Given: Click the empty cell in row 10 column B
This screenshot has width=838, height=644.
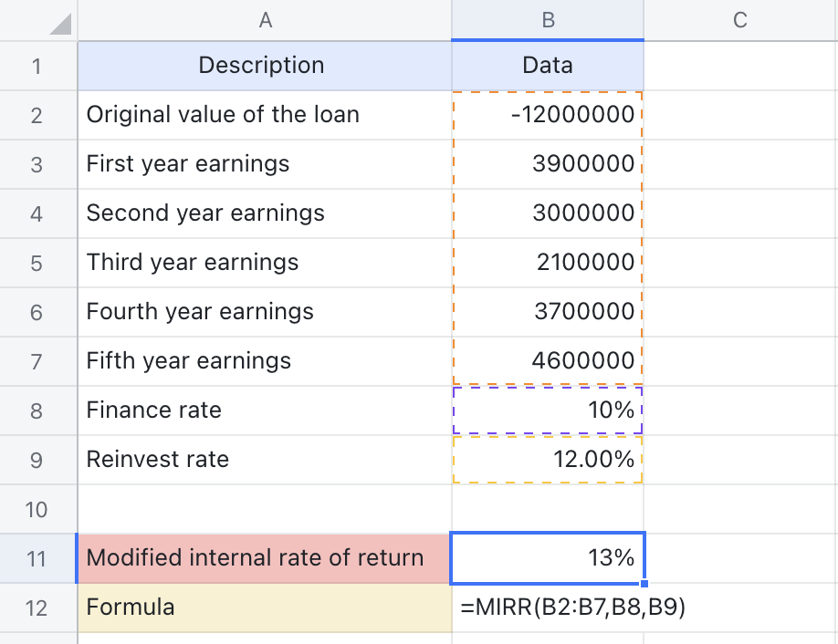Looking at the screenshot, I should [547, 508].
